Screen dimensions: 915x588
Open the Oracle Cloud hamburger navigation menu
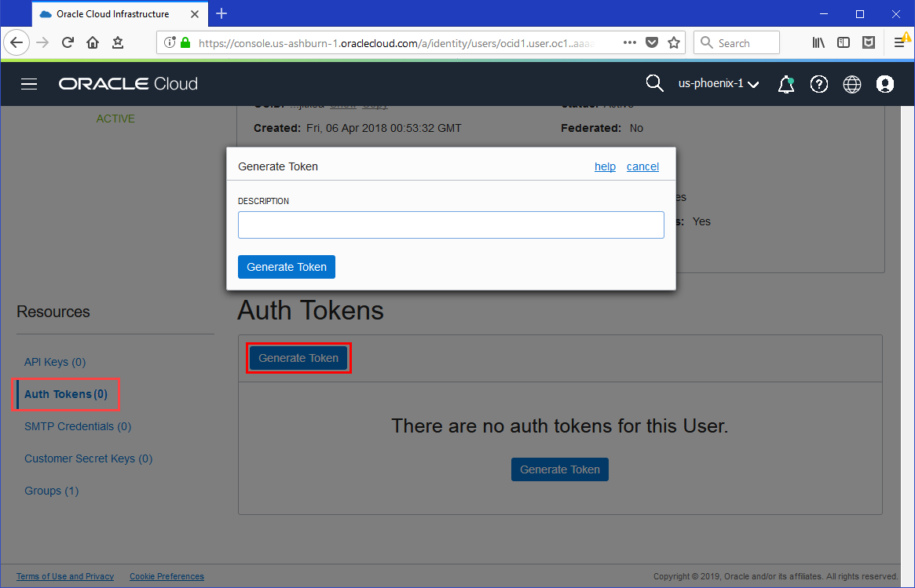(x=29, y=84)
